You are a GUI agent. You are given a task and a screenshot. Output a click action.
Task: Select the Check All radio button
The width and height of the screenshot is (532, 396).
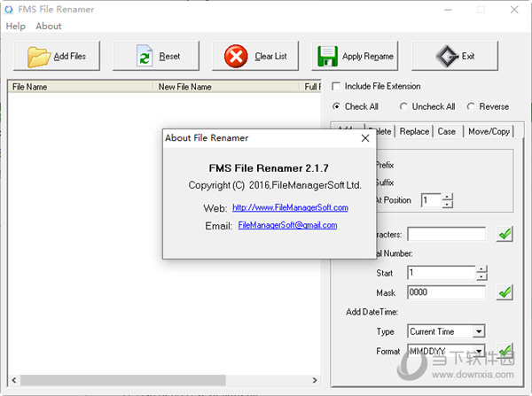click(x=336, y=106)
